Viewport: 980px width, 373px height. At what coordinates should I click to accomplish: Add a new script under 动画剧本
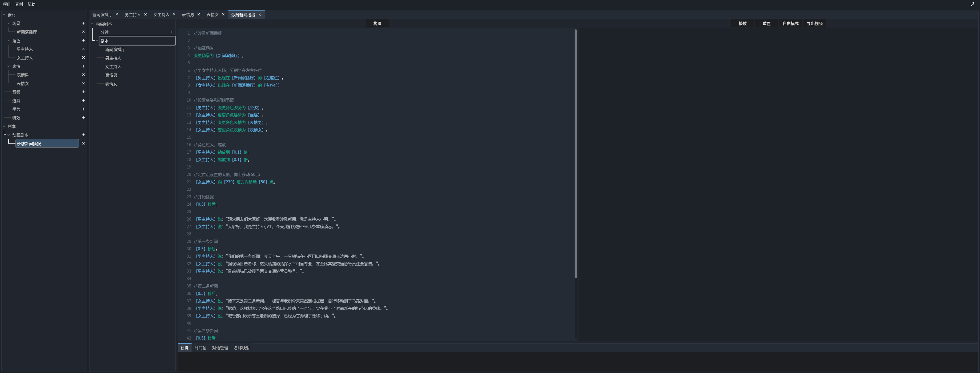click(83, 135)
